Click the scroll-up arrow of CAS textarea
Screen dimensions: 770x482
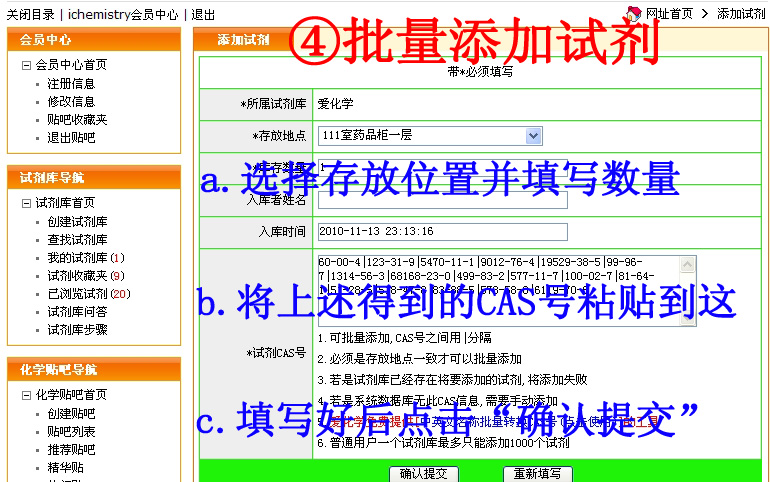[688, 263]
